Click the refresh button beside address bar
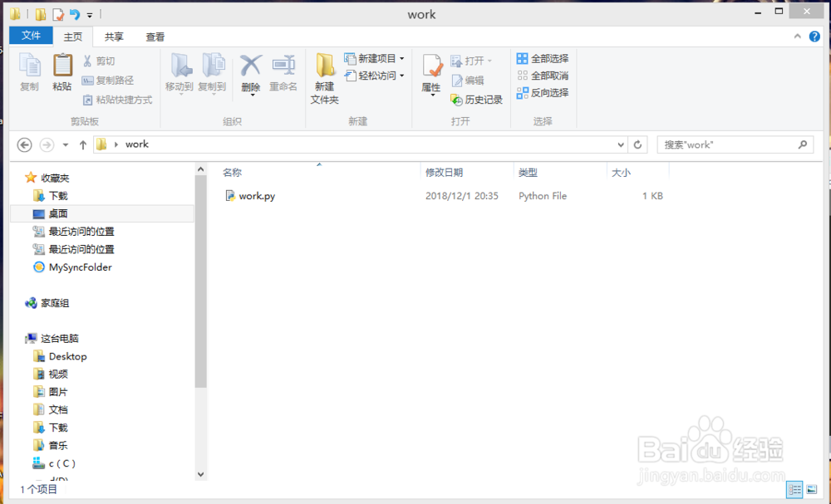Screen dimensions: 831x504 click(637, 144)
